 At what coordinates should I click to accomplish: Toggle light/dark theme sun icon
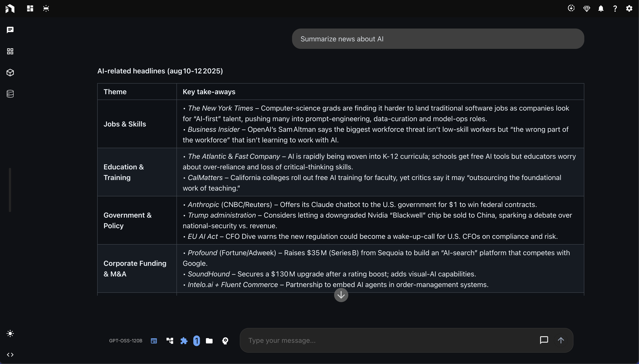coord(10,333)
